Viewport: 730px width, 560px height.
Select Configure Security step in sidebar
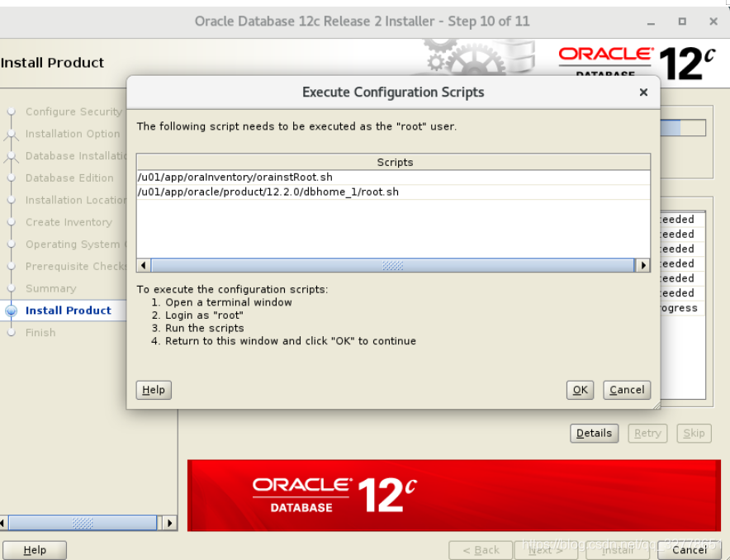(73, 112)
